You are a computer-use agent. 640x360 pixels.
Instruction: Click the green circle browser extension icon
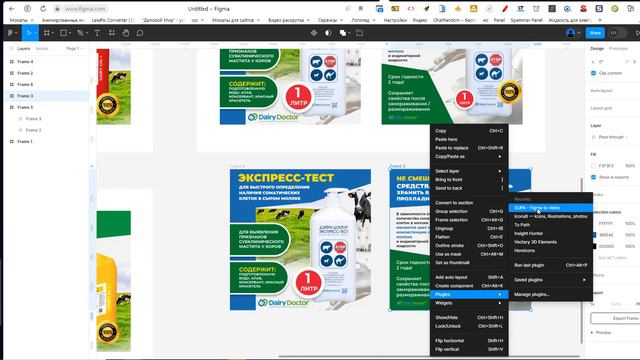pos(615,9)
